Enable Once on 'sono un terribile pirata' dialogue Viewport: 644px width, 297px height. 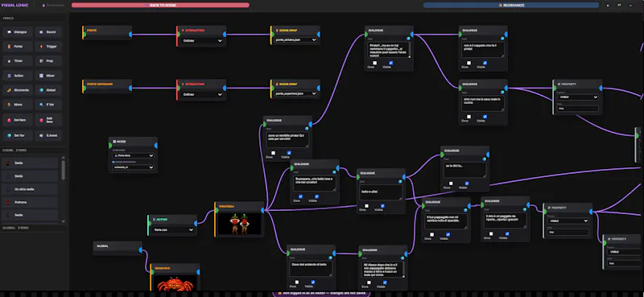(273, 153)
